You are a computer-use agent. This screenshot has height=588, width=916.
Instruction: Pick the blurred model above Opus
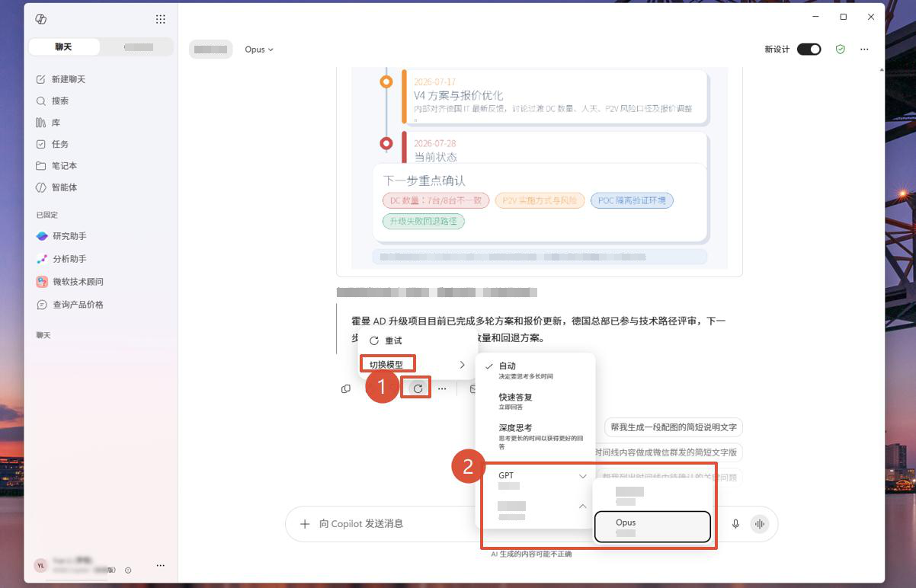tap(652, 496)
